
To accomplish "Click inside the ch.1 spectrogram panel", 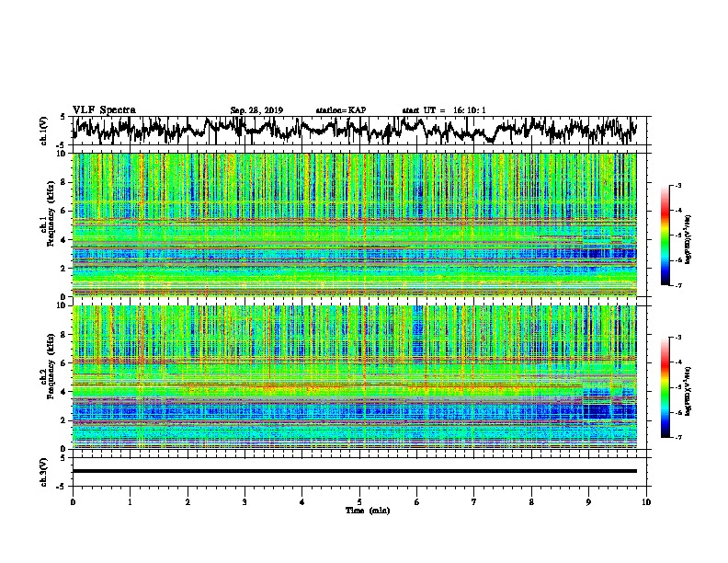I will point(354,224).
